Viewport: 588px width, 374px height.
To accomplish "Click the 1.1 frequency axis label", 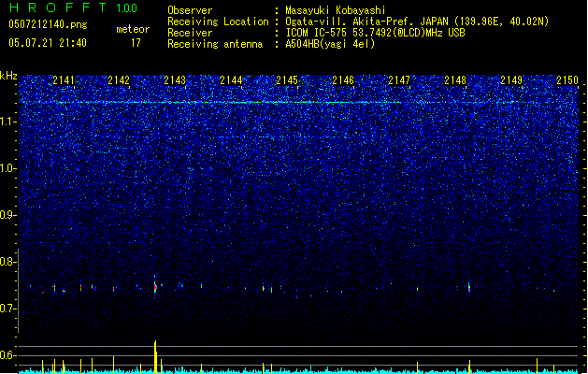I will (x=8, y=122).
